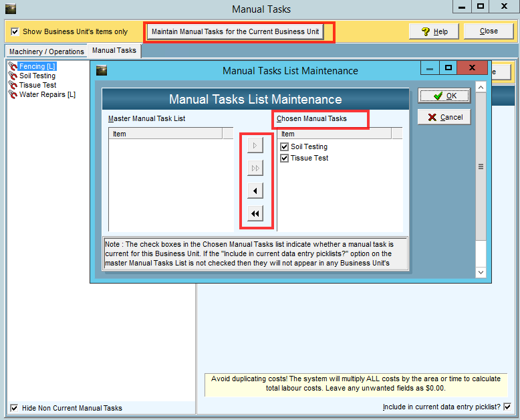The width and height of the screenshot is (520, 420).
Task: Click the move all items right double-arrow
Action: [x=255, y=168]
